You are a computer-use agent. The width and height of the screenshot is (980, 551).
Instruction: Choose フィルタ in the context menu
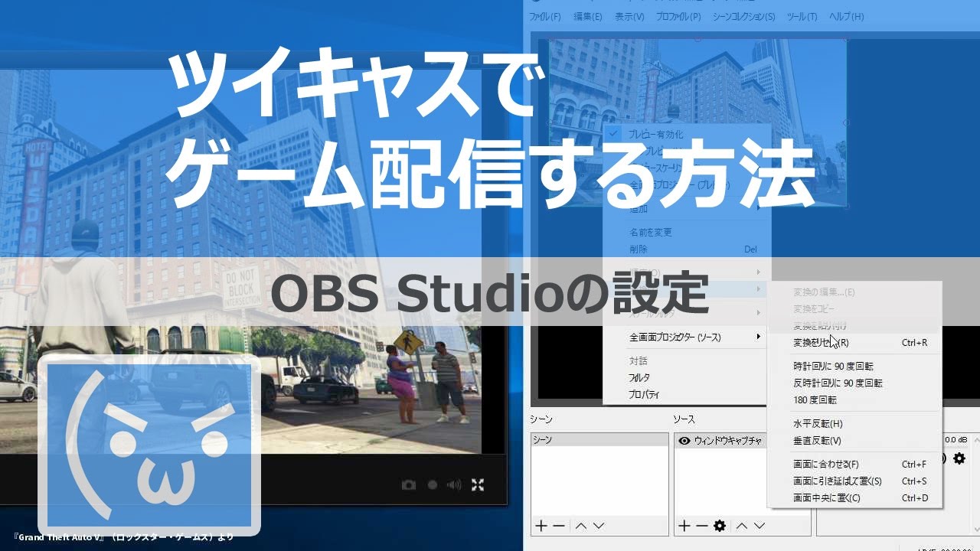[x=686, y=377]
